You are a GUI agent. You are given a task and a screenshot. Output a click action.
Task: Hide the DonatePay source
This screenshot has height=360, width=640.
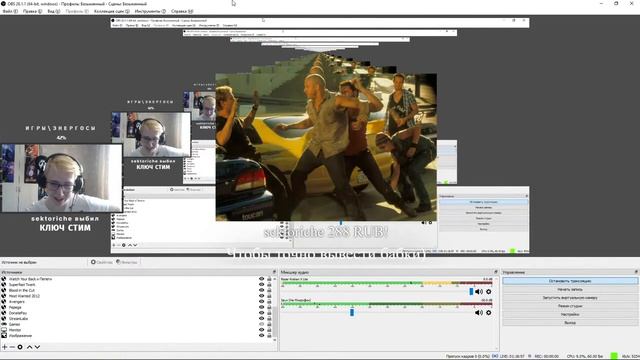click(x=262, y=313)
